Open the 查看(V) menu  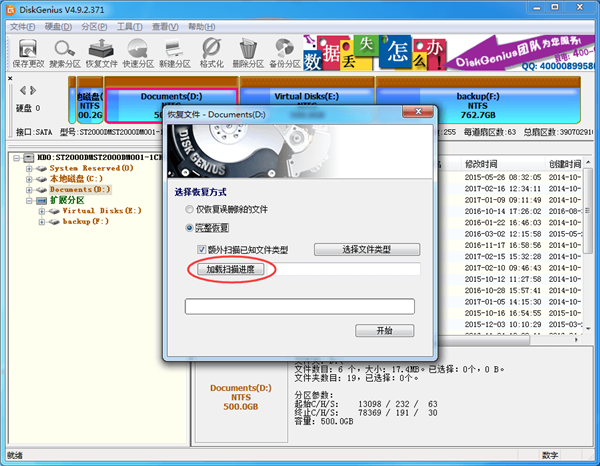click(165, 27)
